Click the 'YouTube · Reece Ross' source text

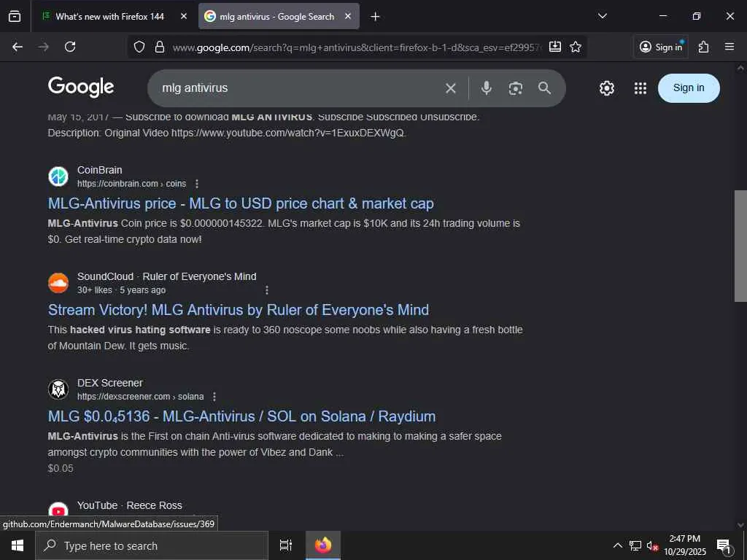(x=130, y=506)
